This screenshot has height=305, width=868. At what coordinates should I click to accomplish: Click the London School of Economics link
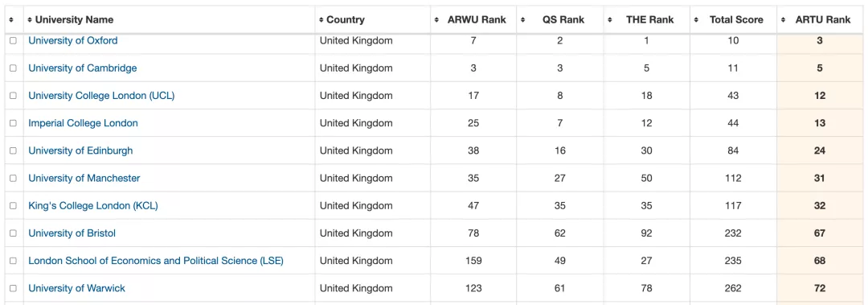click(x=156, y=261)
